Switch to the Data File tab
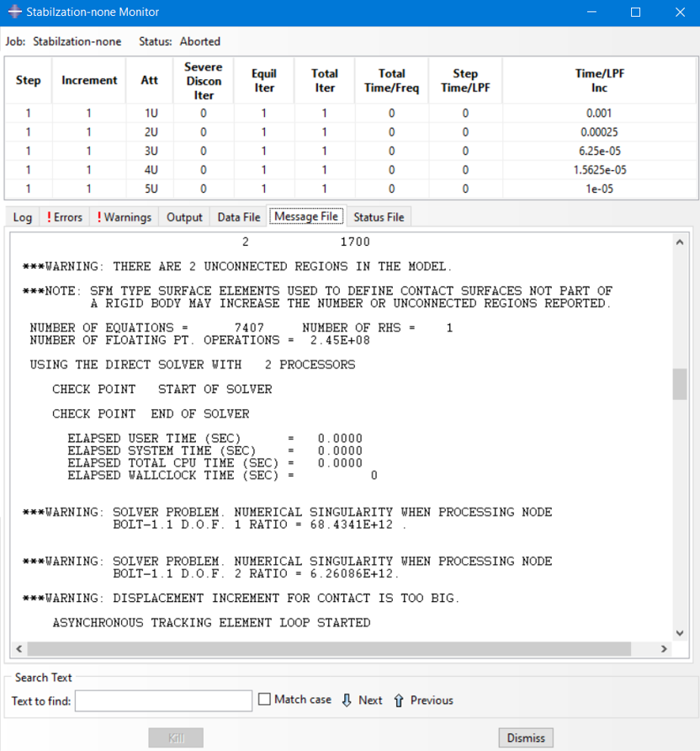 [x=239, y=217]
